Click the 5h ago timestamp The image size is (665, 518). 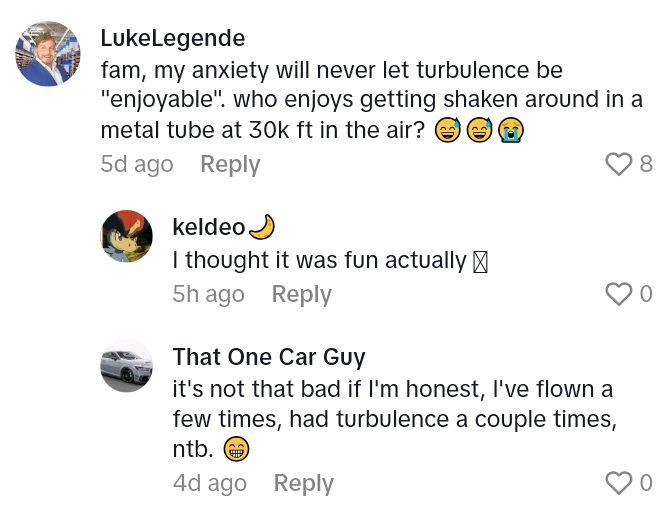point(208,294)
